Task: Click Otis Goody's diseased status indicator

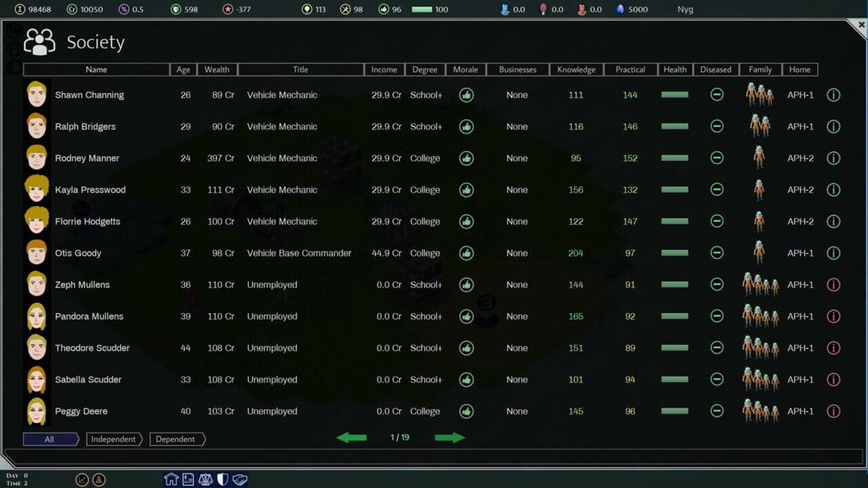Action: pyautogui.click(x=716, y=253)
